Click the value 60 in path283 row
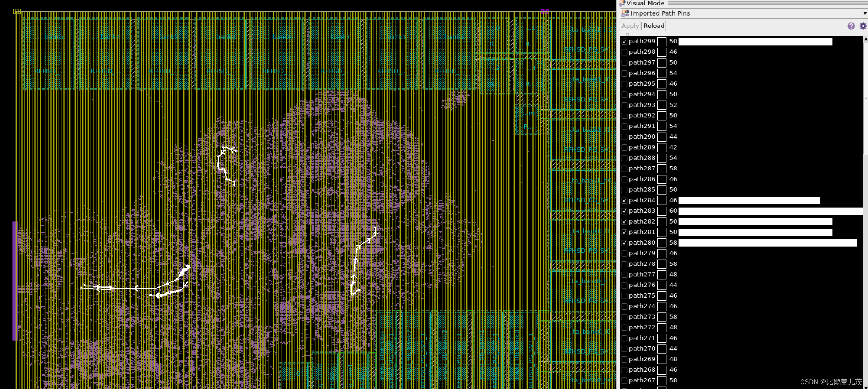Viewport: 868px width, 389px height. (x=673, y=211)
